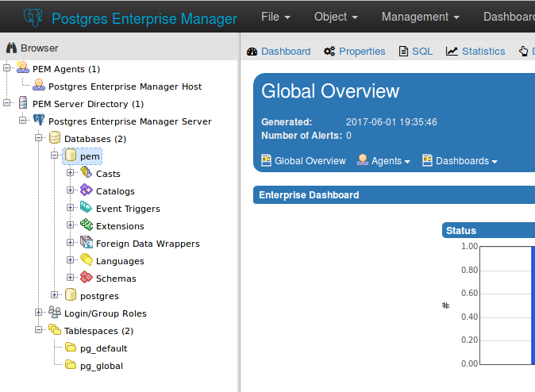Expand the Login/Group Roles node
This screenshot has width=535, height=392.
(39, 312)
